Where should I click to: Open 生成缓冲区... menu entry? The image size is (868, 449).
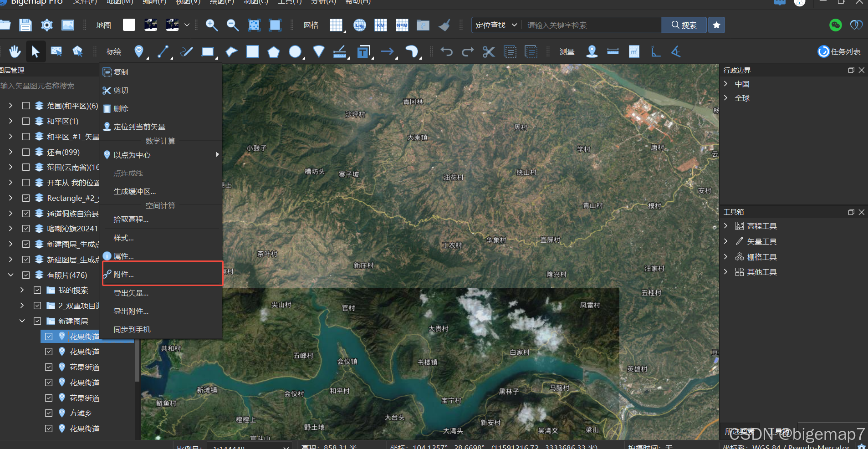(161, 191)
